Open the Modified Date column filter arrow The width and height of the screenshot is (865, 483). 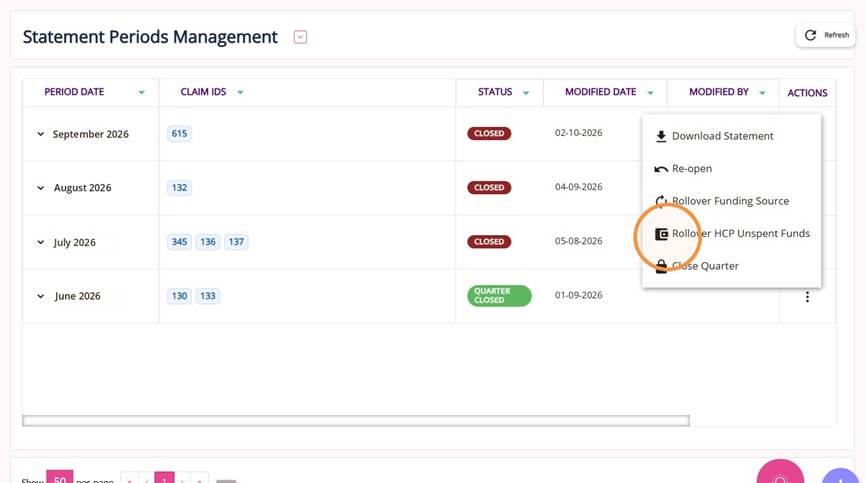coord(650,93)
